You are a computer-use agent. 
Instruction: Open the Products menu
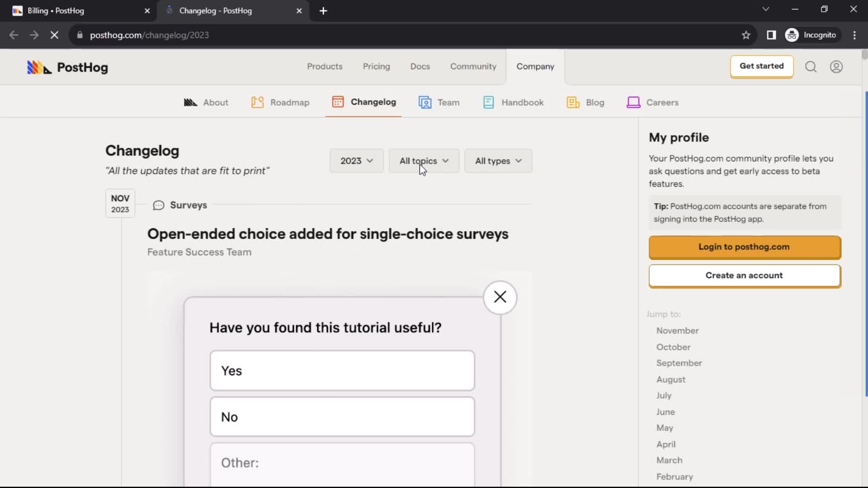click(325, 66)
